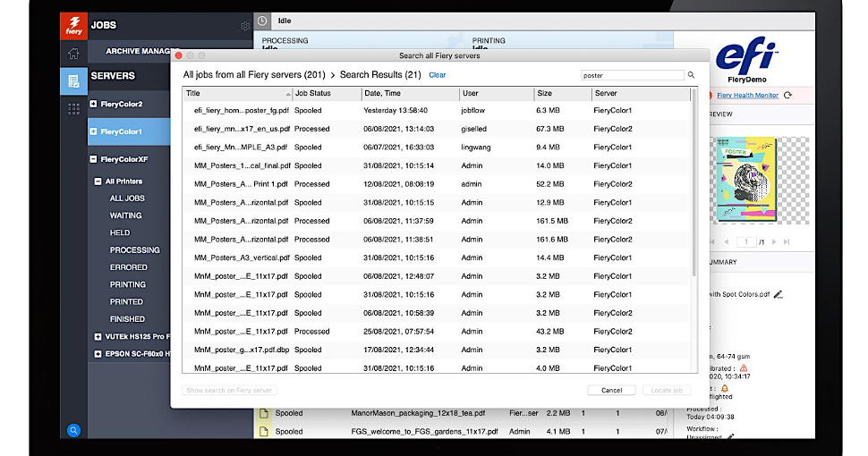Open the SERVERS section
Screen dimensions: 868x456
[113, 76]
